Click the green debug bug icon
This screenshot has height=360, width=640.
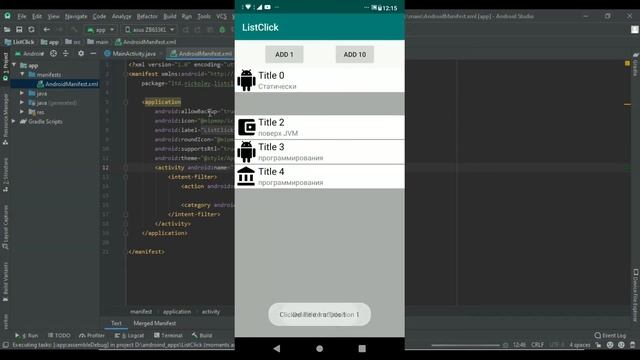[x=222, y=29]
